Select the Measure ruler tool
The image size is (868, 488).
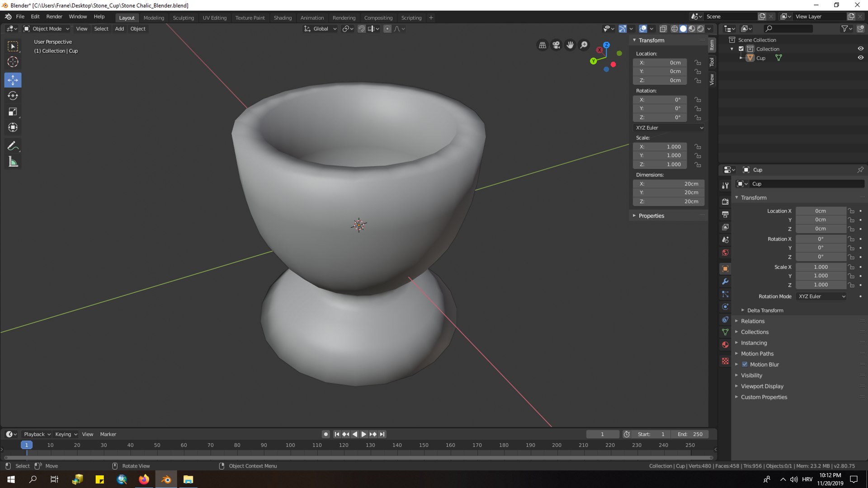13,162
